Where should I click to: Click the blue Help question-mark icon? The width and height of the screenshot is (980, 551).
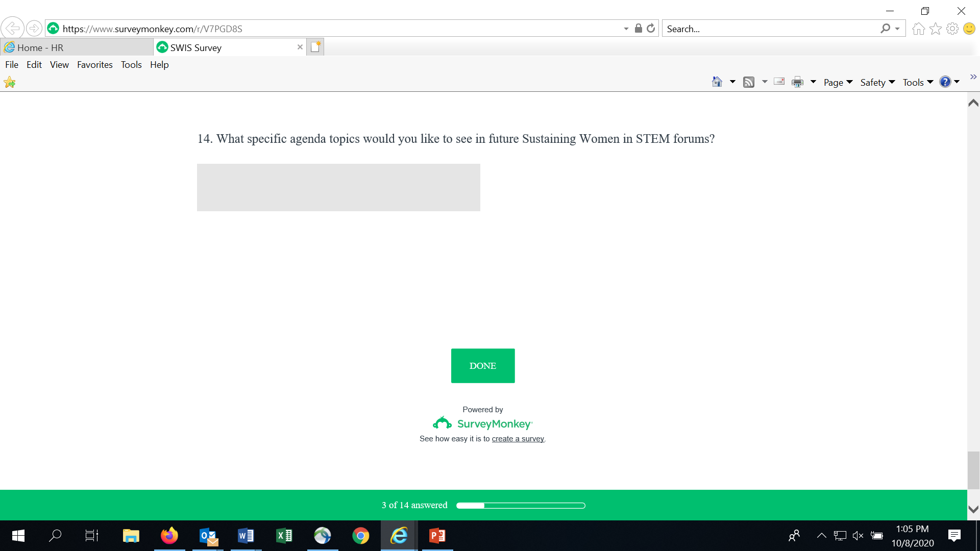[945, 82]
